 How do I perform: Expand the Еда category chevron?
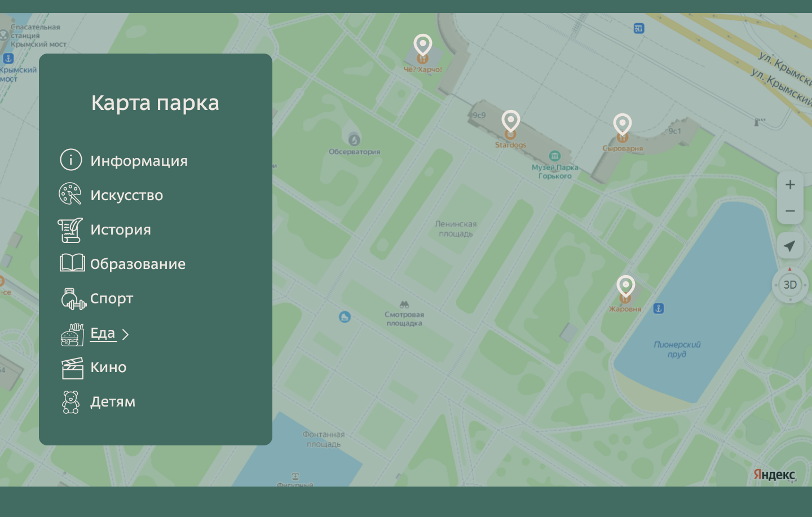pyautogui.click(x=126, y=335)
